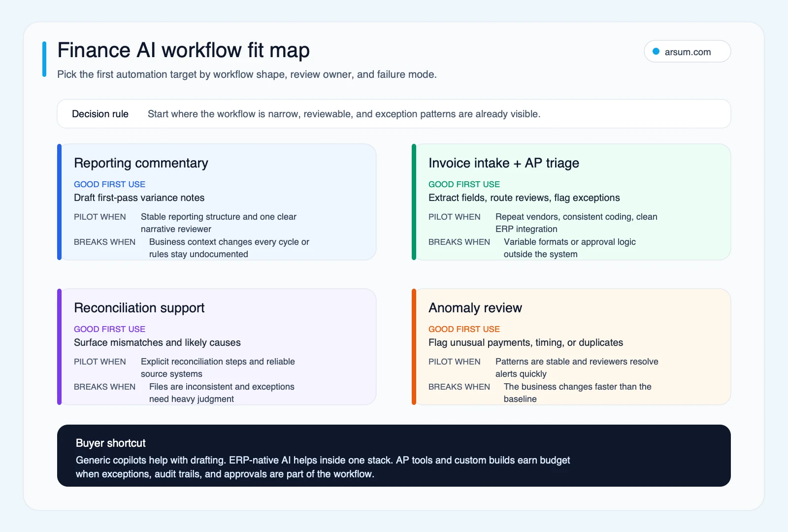Screen dimensions: 788x532
Task: Click 'Draft first-pass variance notes'
Action: pos(139,198)
